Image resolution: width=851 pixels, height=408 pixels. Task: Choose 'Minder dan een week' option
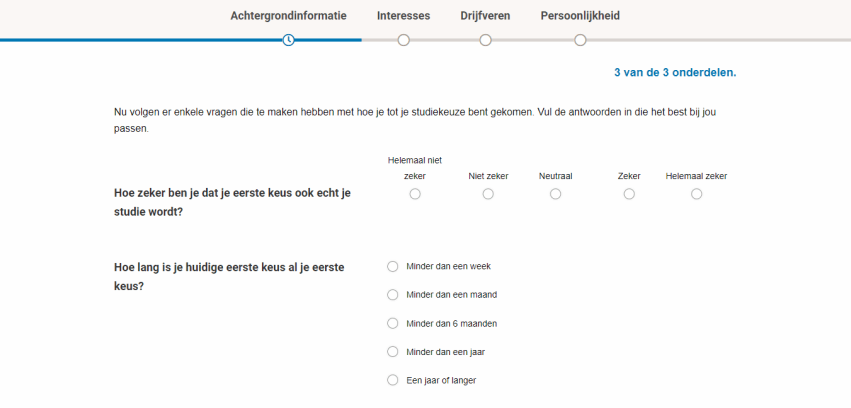(392, 266)
